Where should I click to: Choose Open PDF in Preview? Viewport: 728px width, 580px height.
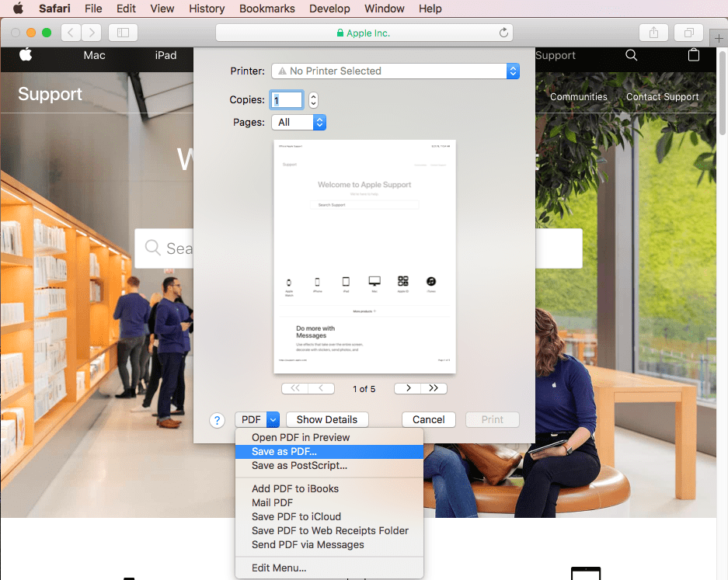[x=329, y=438]
